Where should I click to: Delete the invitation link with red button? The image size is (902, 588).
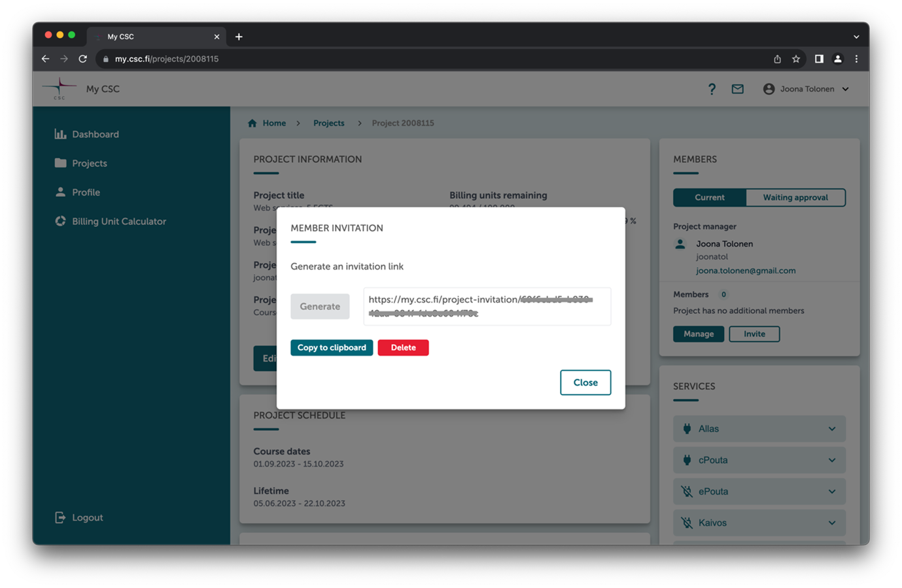coord(403,347)
